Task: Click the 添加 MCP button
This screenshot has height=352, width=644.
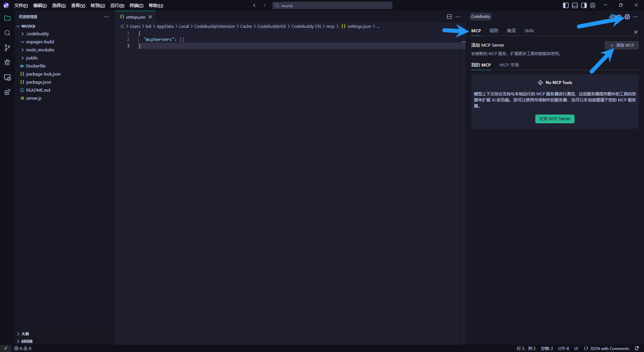Action: 622,45
